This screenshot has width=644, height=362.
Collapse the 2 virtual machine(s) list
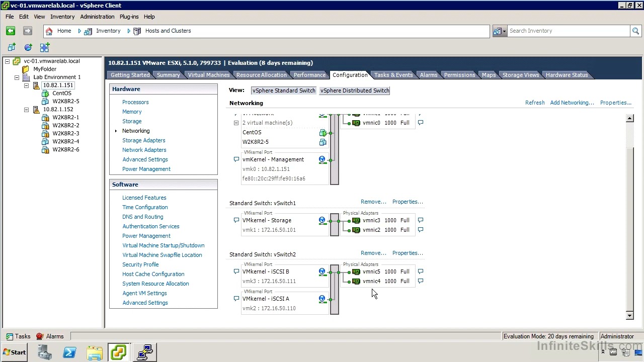coord(236,123)
